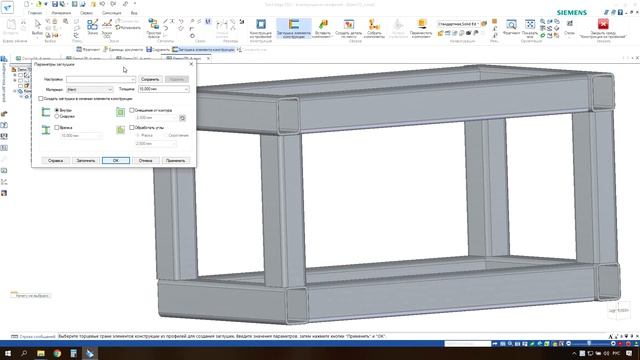
Task: Click Вставить компонент in the ribbon
Action: point(323,29)
